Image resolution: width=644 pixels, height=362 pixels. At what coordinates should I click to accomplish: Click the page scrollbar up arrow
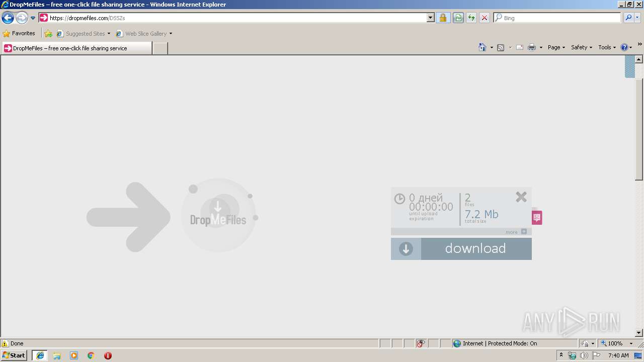coord(639,59)
